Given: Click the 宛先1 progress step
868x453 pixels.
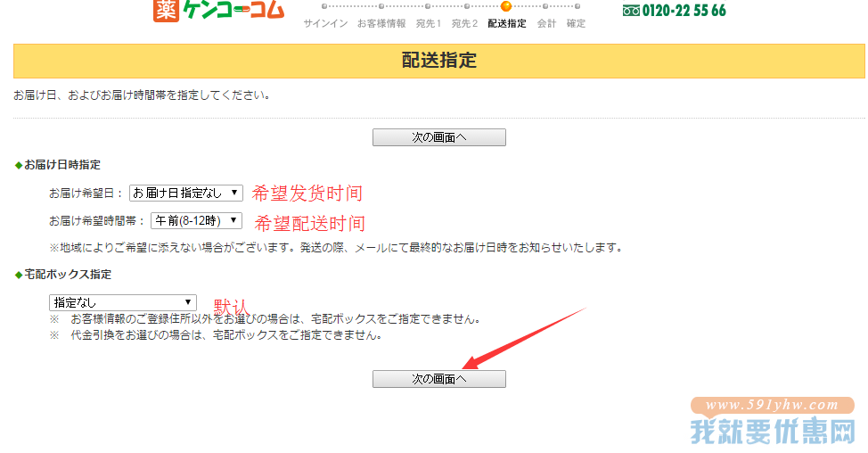Looking at the screenshot, I should click(429, 23).
